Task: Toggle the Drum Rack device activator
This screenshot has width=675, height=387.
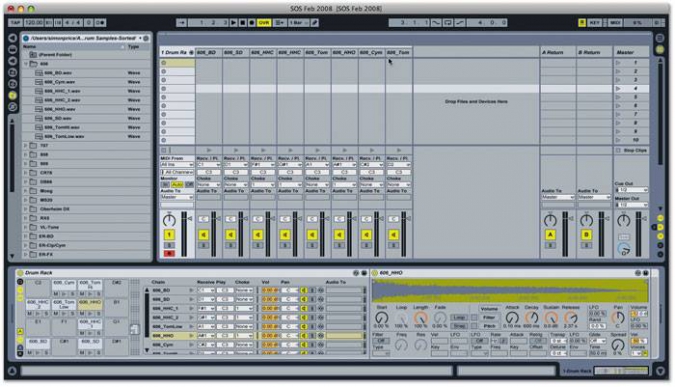Action: (20, 272)
